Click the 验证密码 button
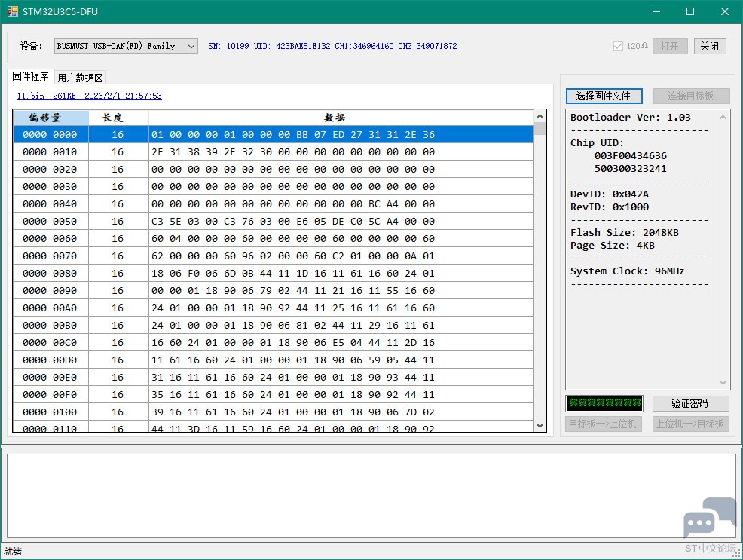Image resolution: width=743 pixels, height=560 pixels. (x=690, y=404)
